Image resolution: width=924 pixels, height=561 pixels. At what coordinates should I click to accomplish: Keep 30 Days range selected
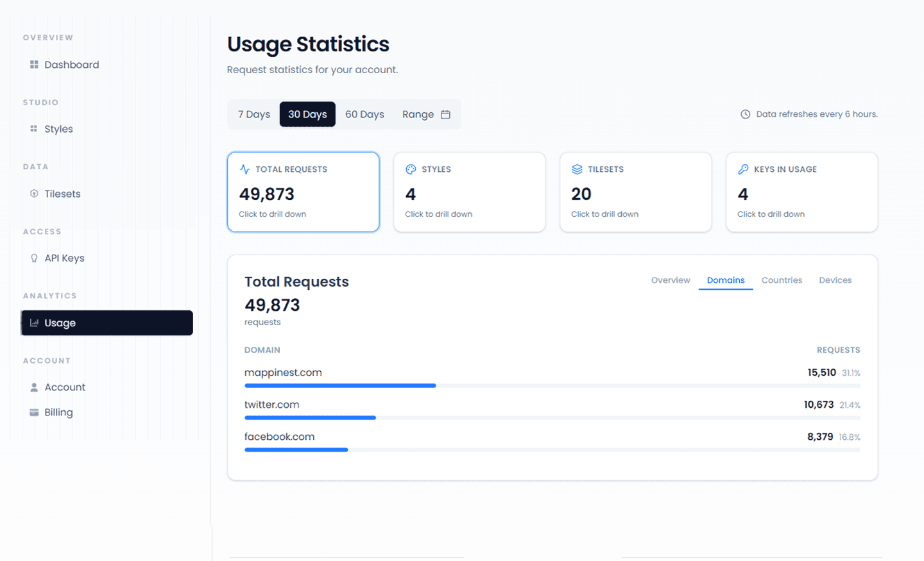pos(307,114)
